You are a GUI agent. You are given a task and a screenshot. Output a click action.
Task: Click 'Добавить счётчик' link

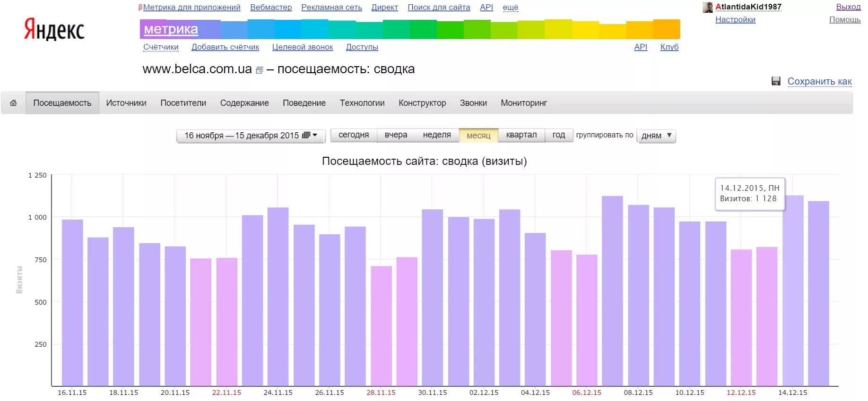[x=225, y=47]
